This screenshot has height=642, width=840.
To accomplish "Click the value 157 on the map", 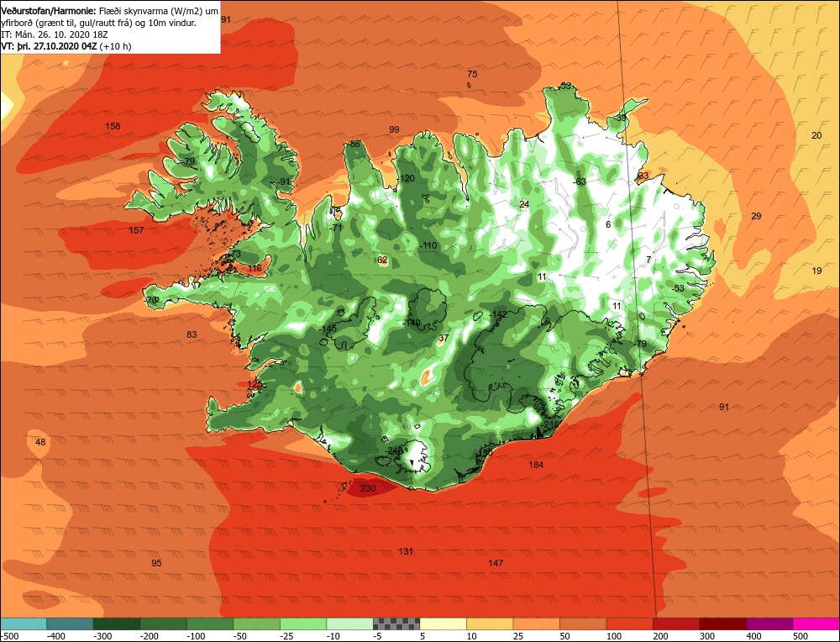I will click(136, 230).
